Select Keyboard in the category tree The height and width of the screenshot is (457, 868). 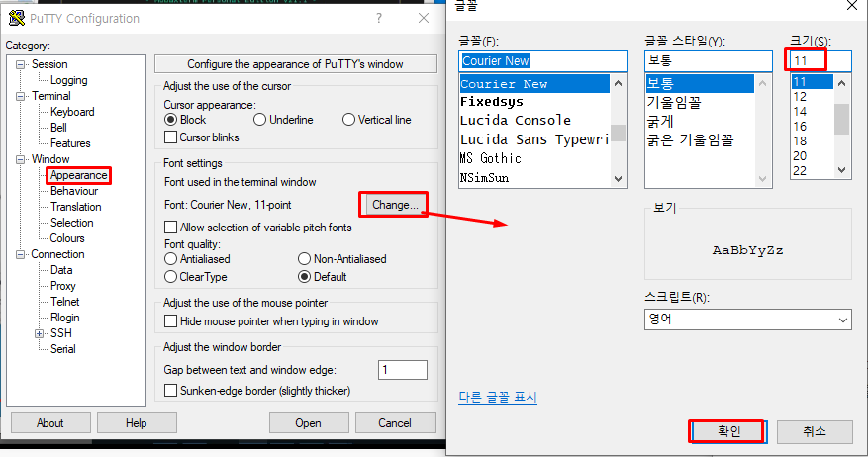click(x=72, y=112)
